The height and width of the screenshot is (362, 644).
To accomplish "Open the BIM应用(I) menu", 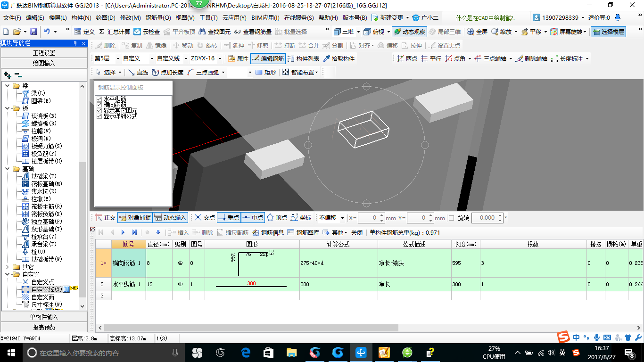I will tap(265, 17).
